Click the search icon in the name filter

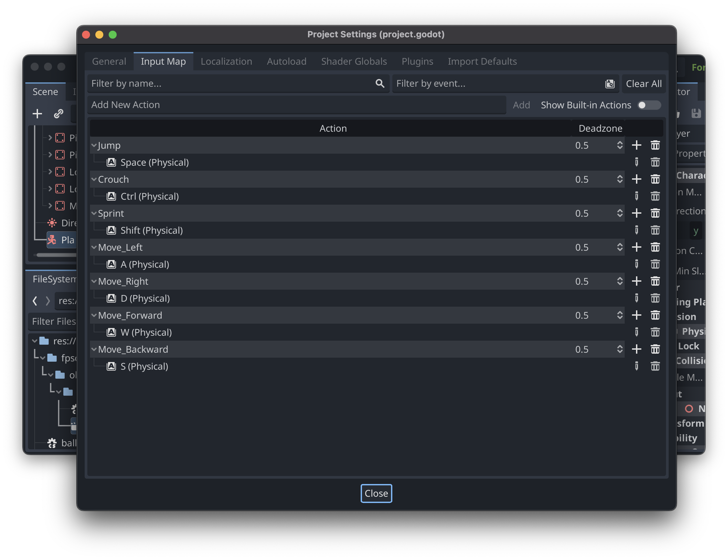point(380,83)
